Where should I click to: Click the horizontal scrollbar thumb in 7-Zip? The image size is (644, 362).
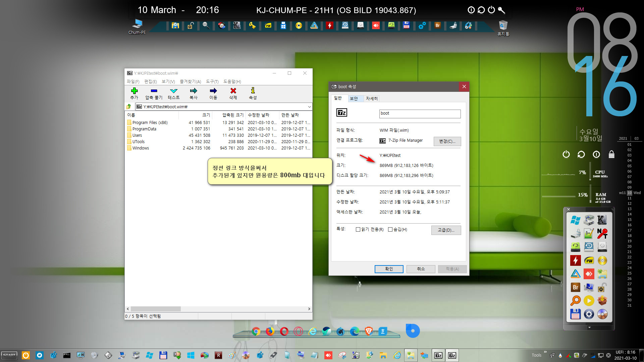156,309
